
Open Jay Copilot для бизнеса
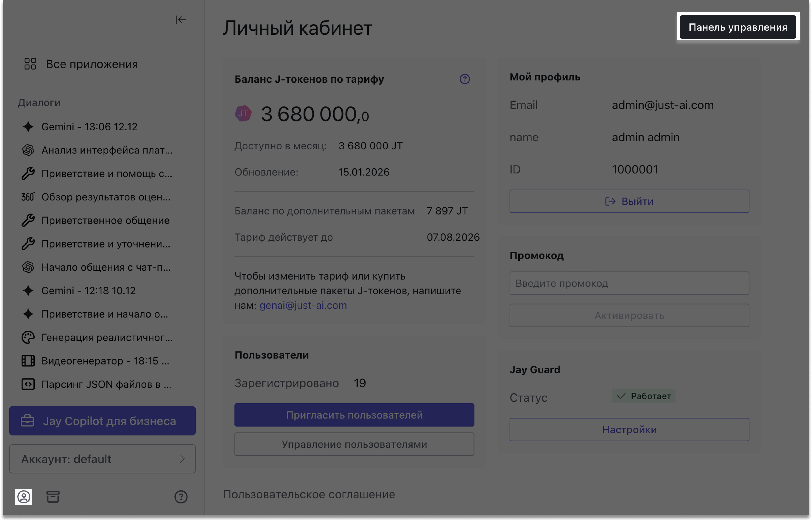tap(102, 421)
